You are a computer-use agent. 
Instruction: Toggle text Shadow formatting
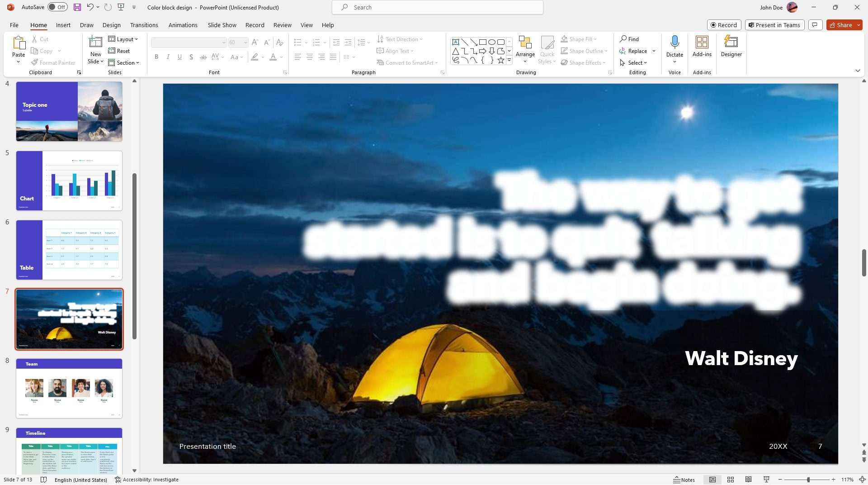191,57
